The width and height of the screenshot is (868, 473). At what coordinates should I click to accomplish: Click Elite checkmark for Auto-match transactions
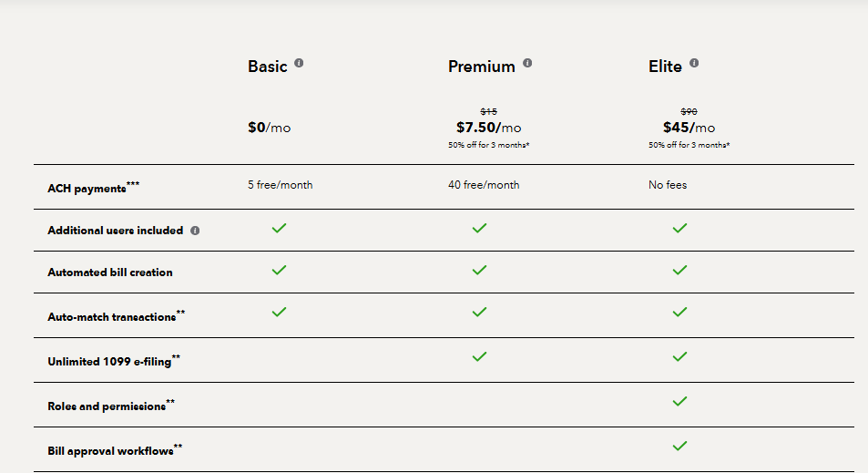tap(679, 312)
